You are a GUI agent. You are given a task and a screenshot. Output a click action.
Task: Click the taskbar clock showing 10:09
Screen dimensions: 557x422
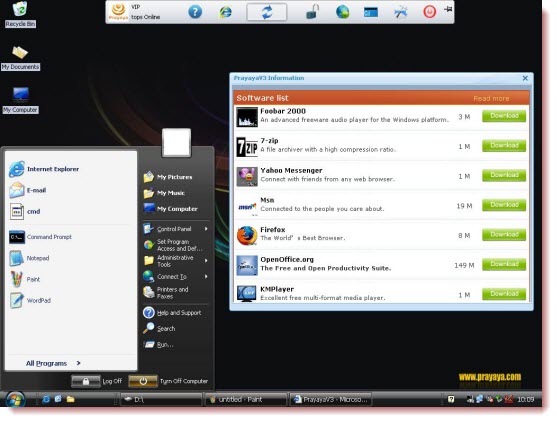525,399
